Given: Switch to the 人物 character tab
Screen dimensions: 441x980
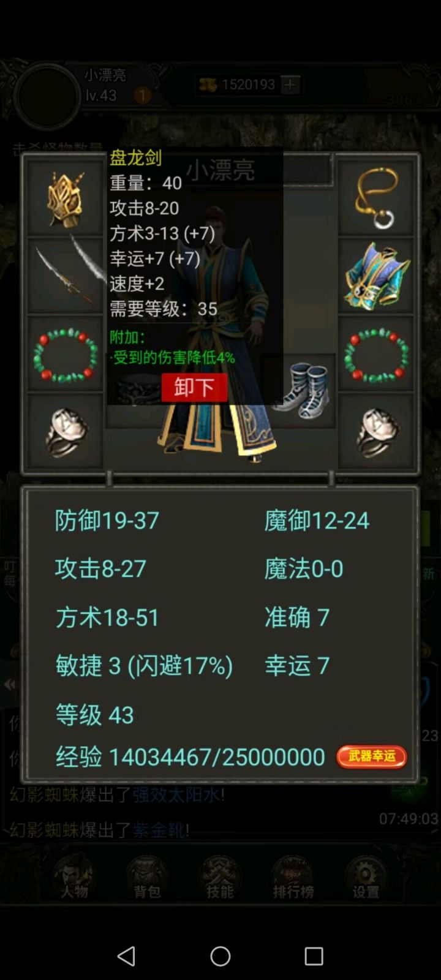Looking at the screenshot, I should pyautogui.click(x=74, y=877).
